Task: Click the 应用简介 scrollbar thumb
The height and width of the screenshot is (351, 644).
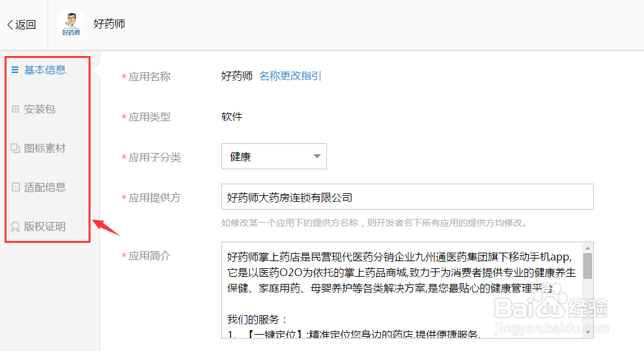Action: [x=588, y=266]
